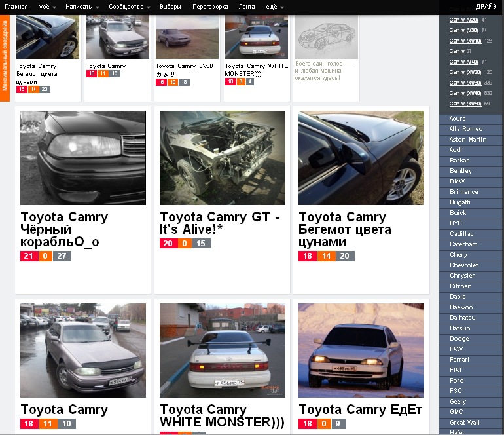The height and width of the screenshot is (435, 504).
Task: Select the Ferrari brand
Action: (471, 360)
